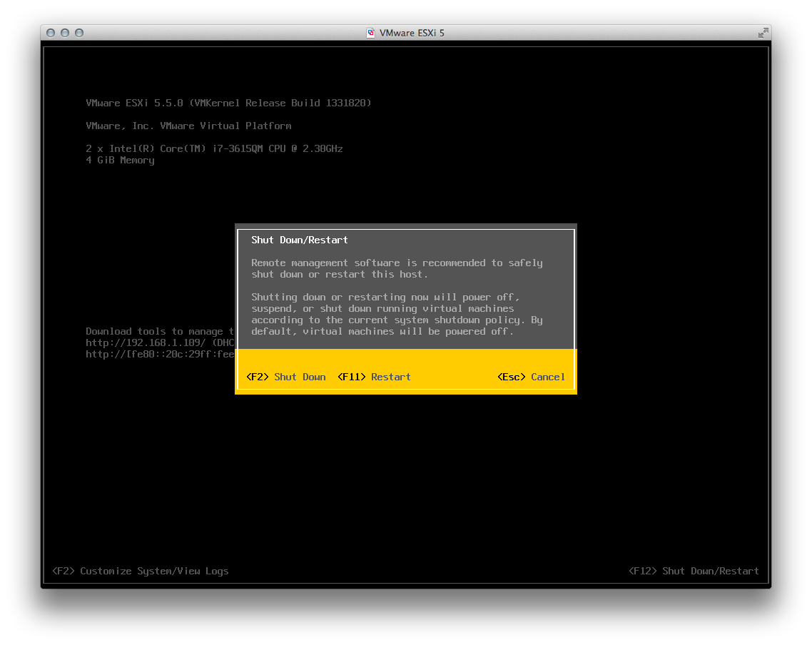Screen dimensions: 812x645
Task: Minimize the VMware ESXi 5 window
Action: coord(65,33)
